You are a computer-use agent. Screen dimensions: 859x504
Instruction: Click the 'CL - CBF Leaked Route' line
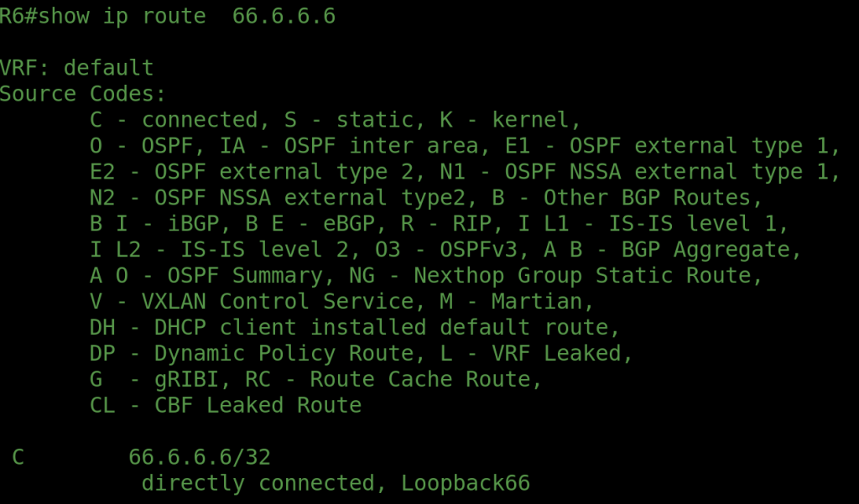225,406
